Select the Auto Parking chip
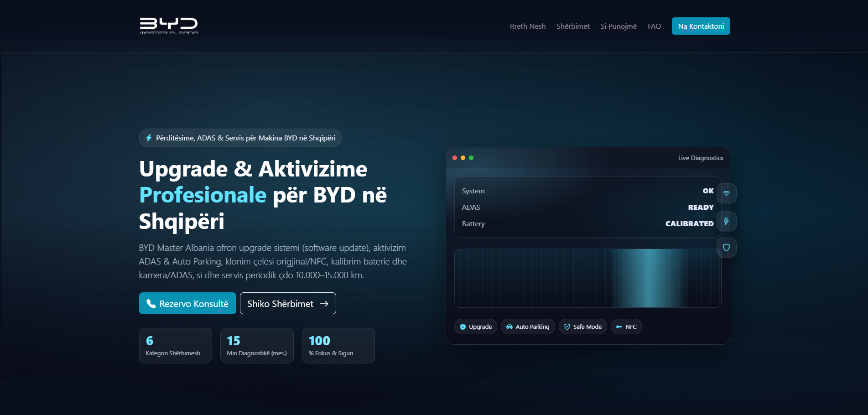 528,327
